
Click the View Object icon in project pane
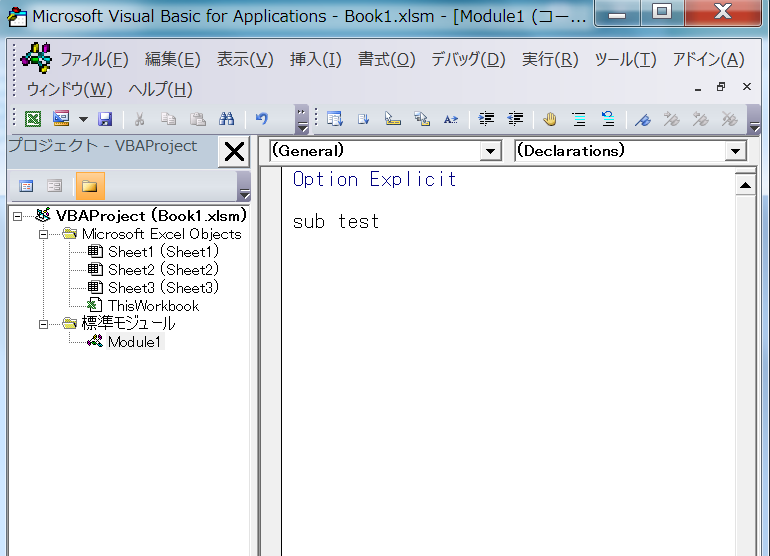pos(55,186)
